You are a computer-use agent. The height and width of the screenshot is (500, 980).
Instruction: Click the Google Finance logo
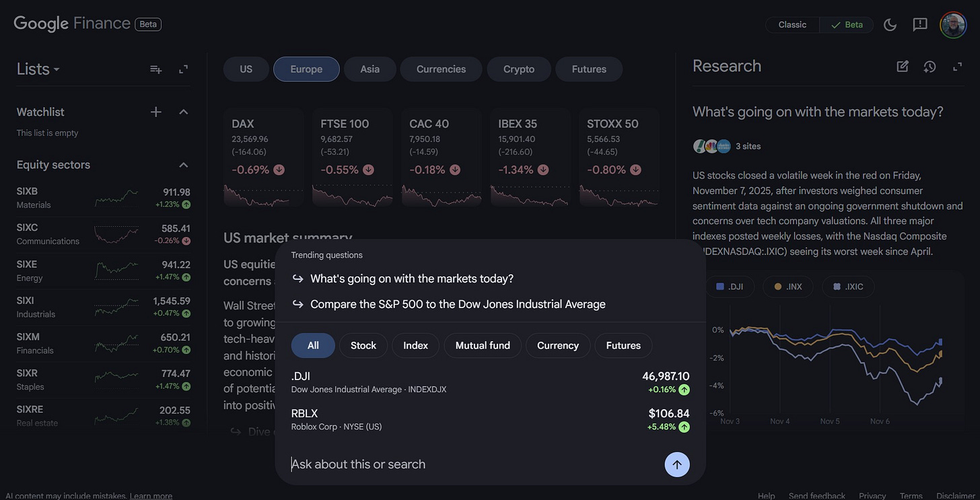point(72,24)
